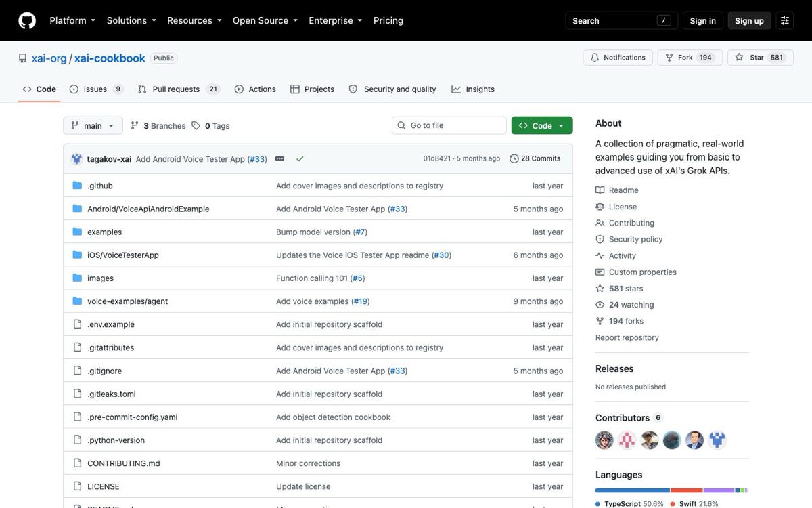812x508 pixels.
Task: Switch to the Insights tab
Action: 473,89
